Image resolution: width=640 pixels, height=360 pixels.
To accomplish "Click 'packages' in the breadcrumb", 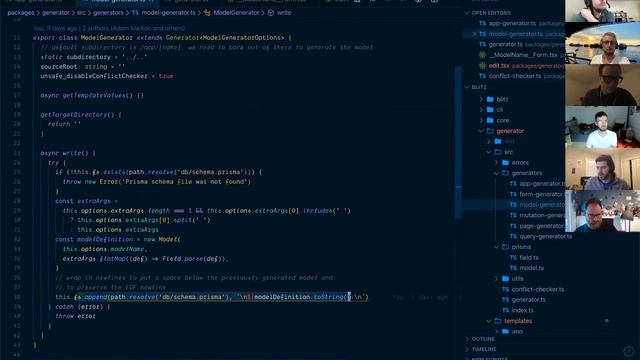I will (21, 13).
